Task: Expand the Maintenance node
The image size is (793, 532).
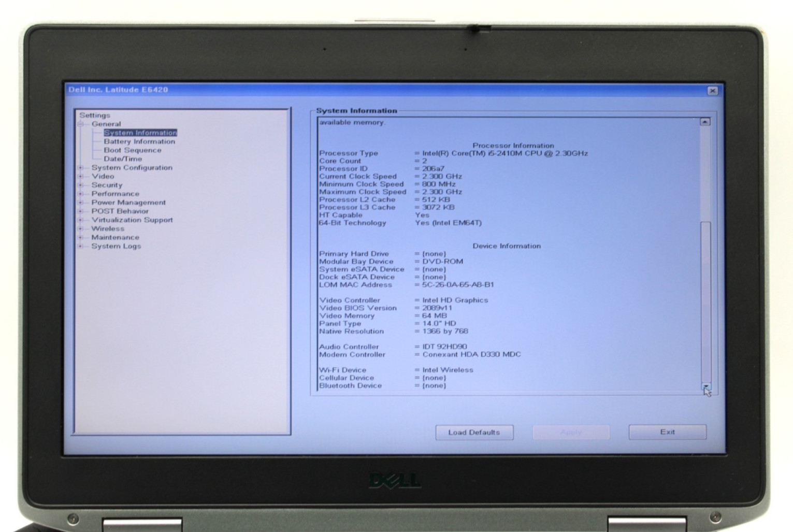Action: [x=81, y=238]
